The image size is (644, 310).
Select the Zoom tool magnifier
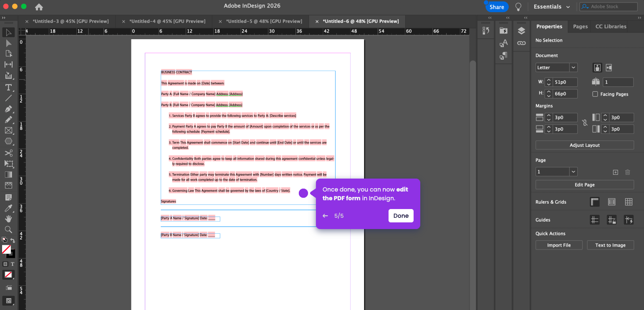(8, 229)
